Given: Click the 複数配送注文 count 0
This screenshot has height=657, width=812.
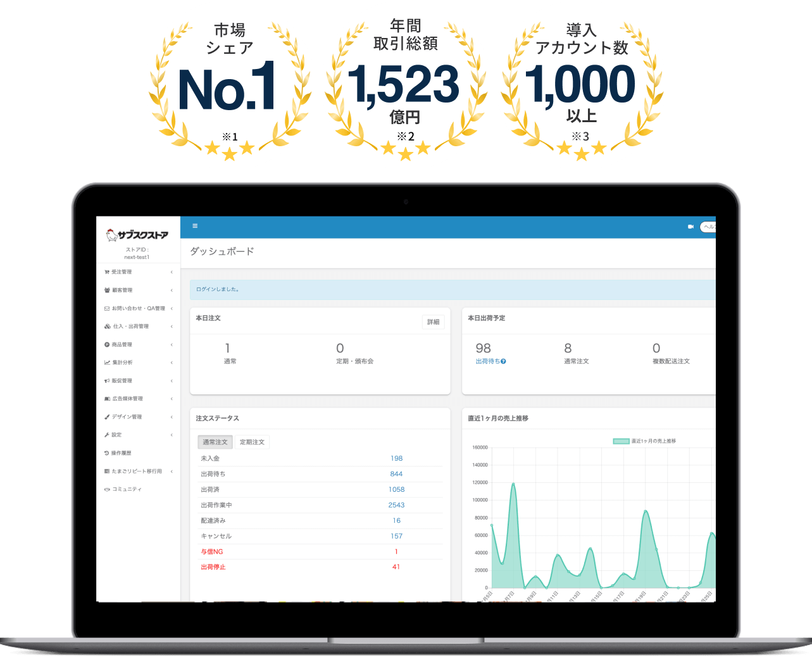Looking at the screenshot, I should pos(656,348).
